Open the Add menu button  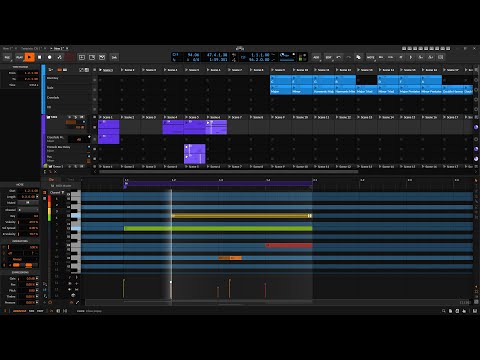coord(316,57)
